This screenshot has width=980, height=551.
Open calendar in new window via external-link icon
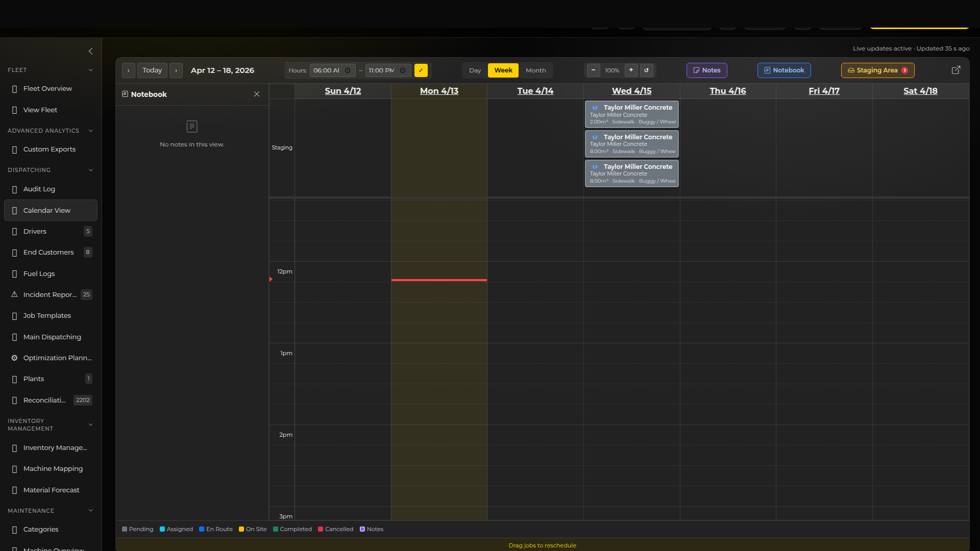(x=957, y=70)
